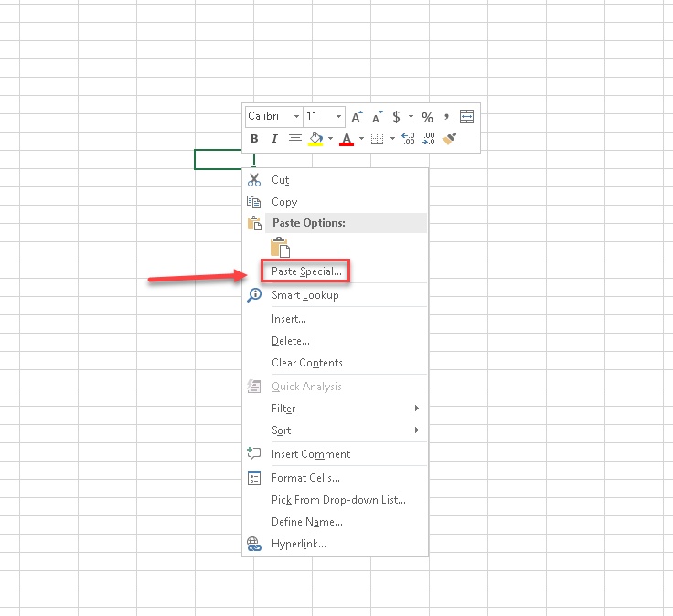Click the Smart Lookup magnifier icon
673x616 pixels.
(254, 295)
